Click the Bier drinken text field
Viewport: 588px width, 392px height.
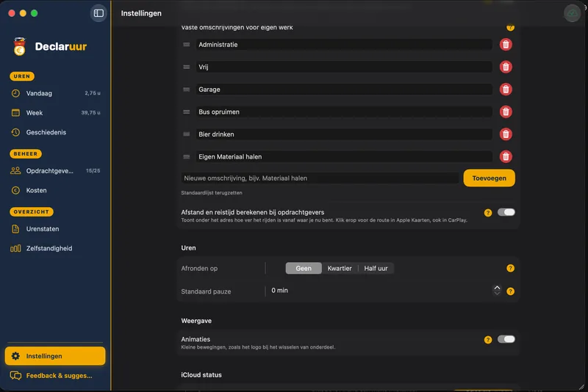pyautogui.click(x=344, y=134)
